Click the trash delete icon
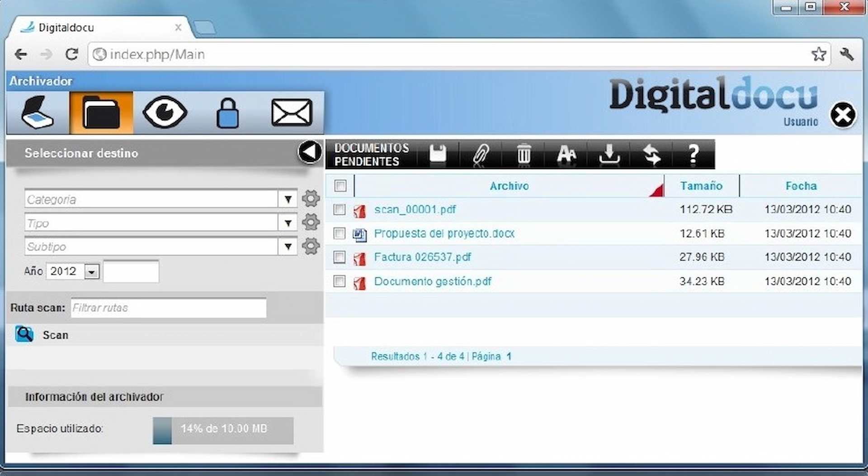This screenshot has width=868, height=476. point(524,154)
